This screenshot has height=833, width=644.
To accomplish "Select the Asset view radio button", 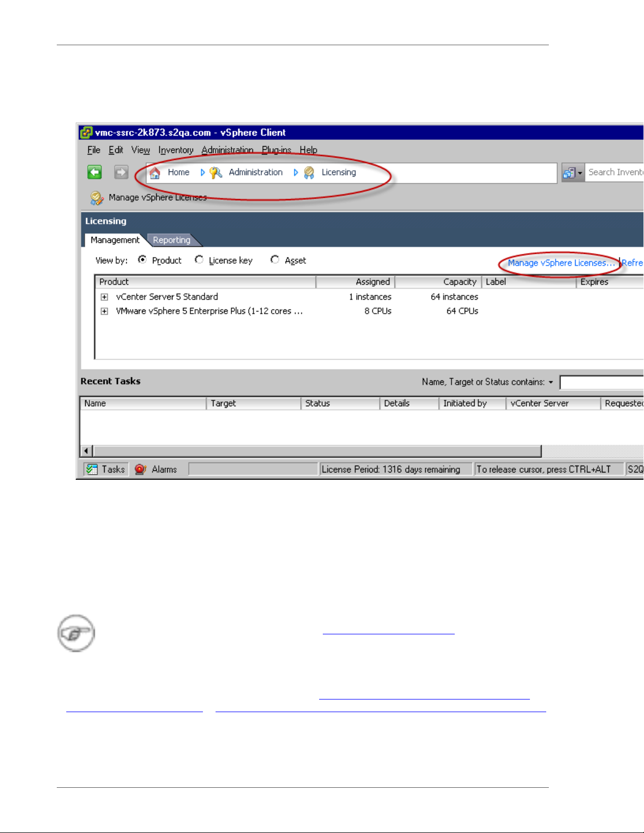I will click(x=274, y=260).
